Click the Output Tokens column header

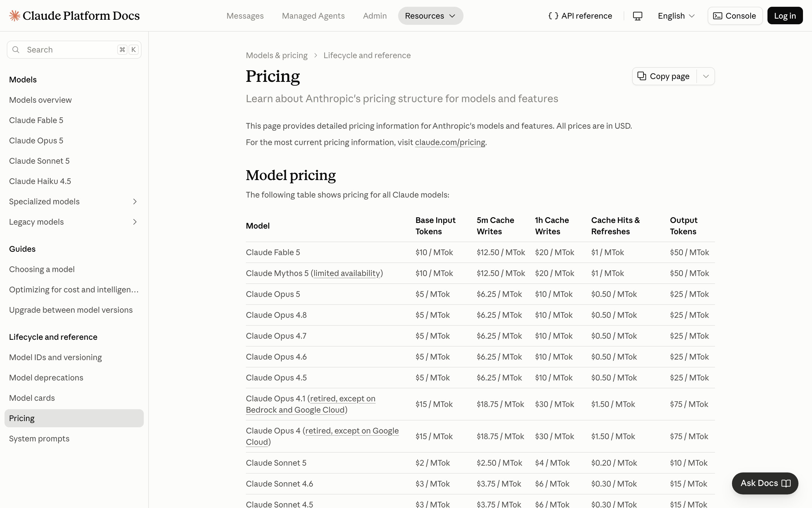[x=683, y=226]
